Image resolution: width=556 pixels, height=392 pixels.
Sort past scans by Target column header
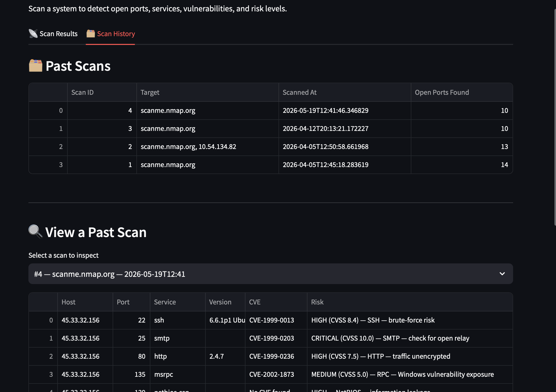point(208,92)
